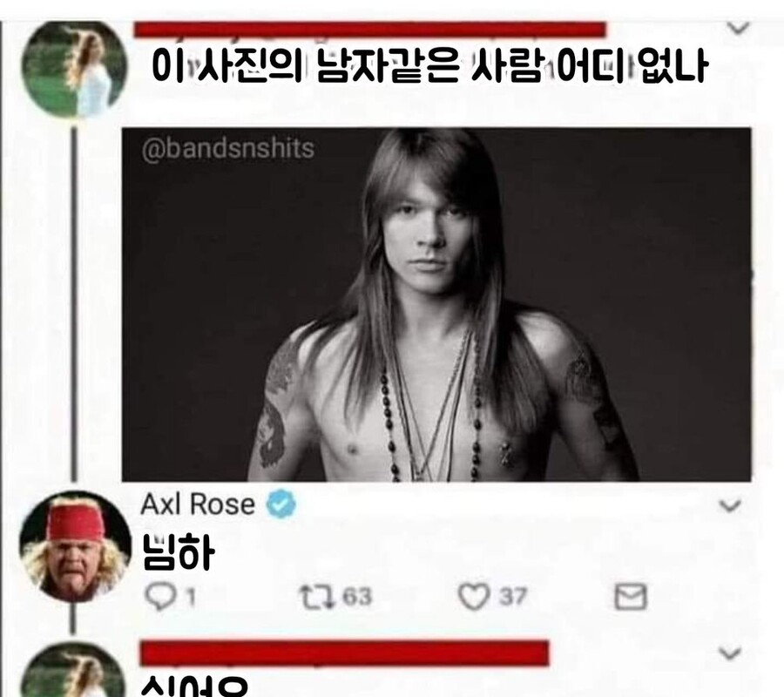Click redacted username on bottom tweet
This screenshot has height=697, width=784.
(x=344, y=653)
